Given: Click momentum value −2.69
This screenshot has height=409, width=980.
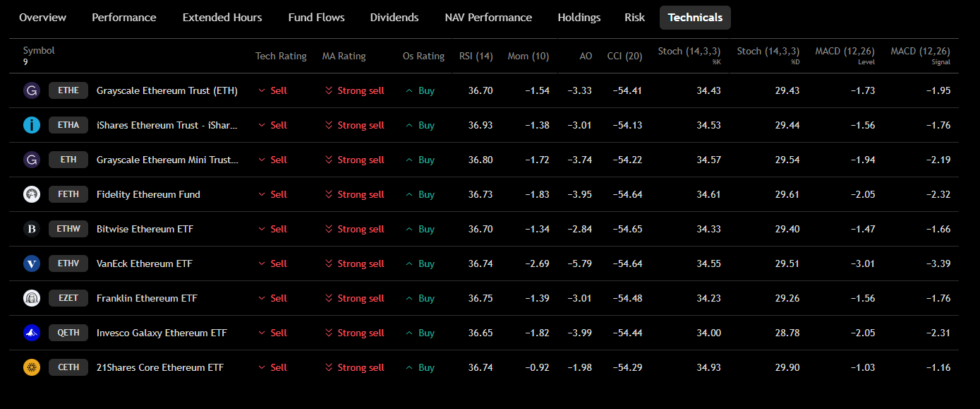Looking at the screenshot, I should point(537,263).
